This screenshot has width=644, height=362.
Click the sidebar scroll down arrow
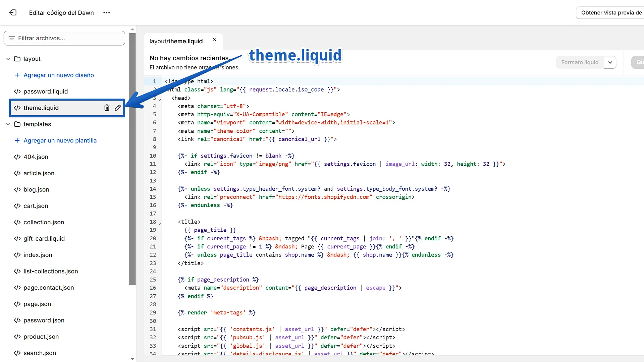[132, 359]
